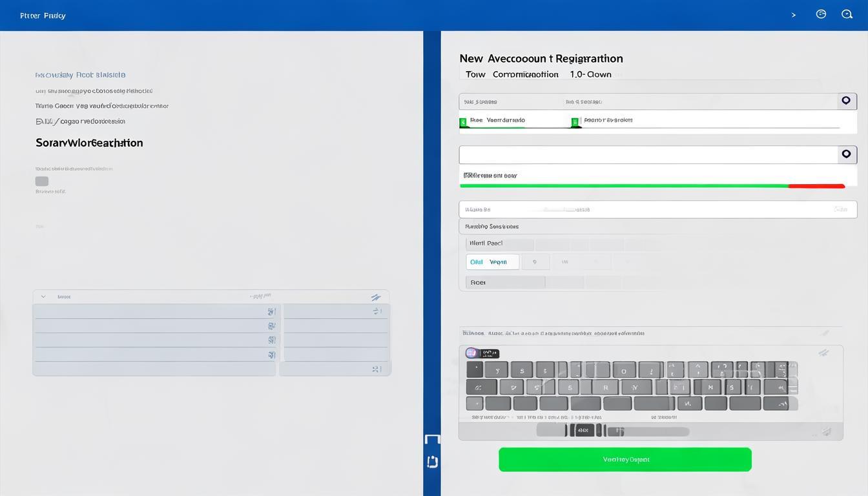Click the circle icon at the end of the top form field
868x496 pixels.
(x=846, y=101)
